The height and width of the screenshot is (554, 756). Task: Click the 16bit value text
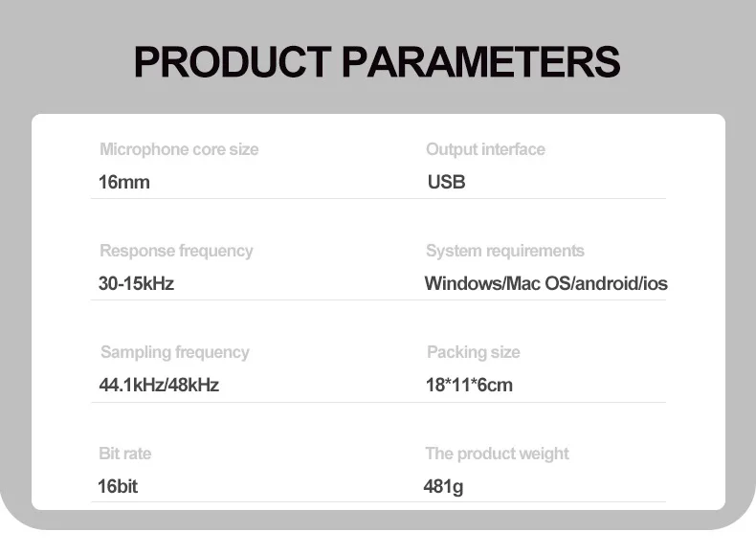tap(118, 486)
